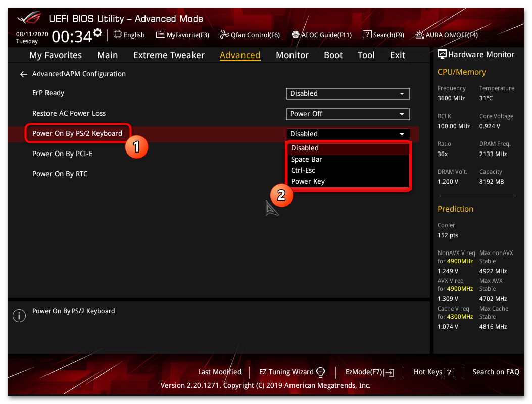Viewport: 532px width, 404px height.
Task: Collapse the Power On By PS/2 Keyboard dropdown
Action: 348,134
